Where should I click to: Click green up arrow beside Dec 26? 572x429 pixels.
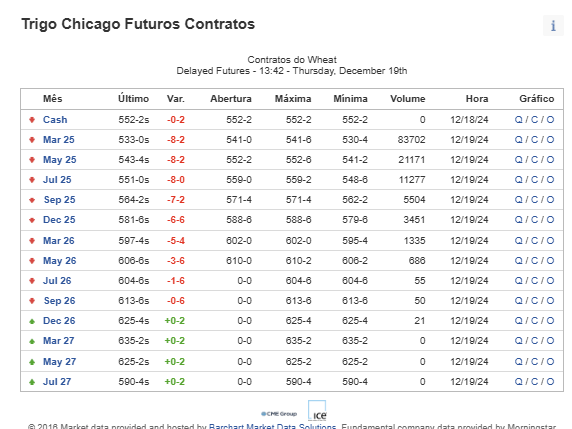[x=32, y=321]
